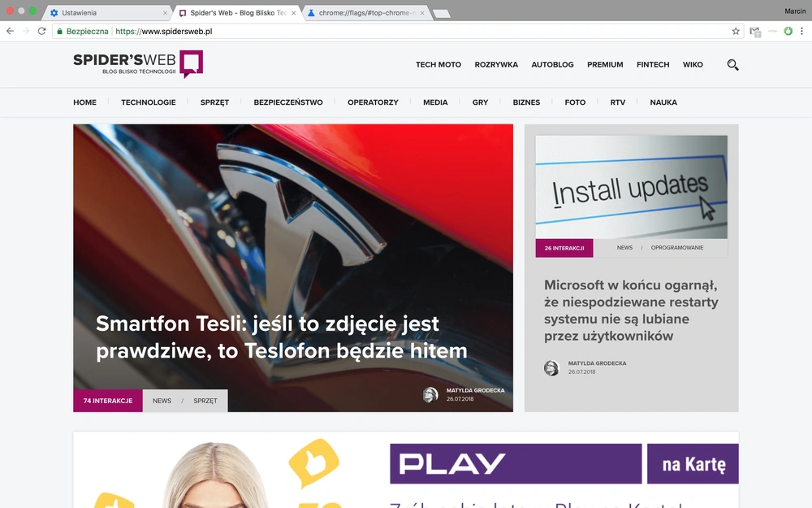Click the 74 INTERAKCJE badge
Screen dimensions: 812x508
(108, 401)
